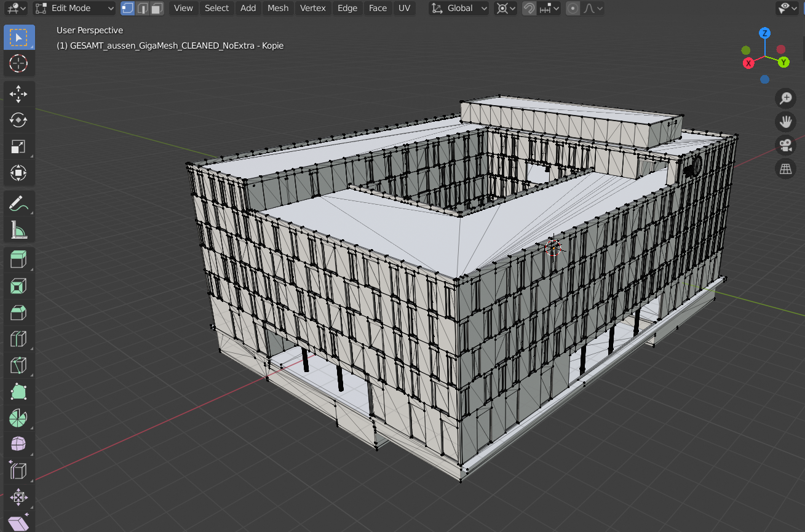This screenshot has width=805, height=532.
Task: Open the Mesh menu
Action: click(x=278, y=8)
